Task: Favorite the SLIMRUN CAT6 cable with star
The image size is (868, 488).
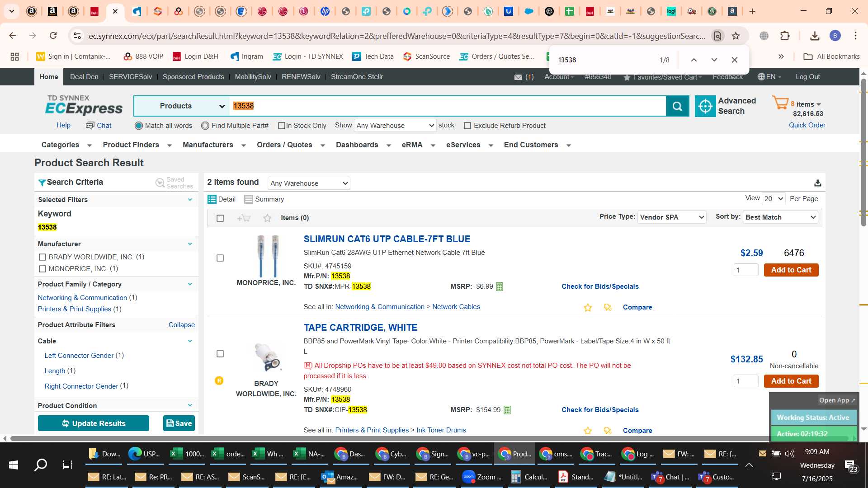Action: tap(588, 308)
